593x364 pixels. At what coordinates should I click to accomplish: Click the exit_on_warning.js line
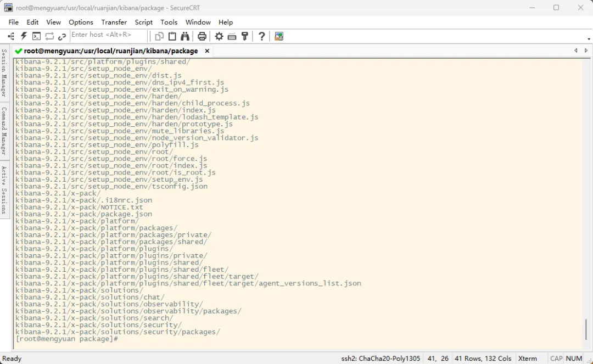[x=122, y=89]
